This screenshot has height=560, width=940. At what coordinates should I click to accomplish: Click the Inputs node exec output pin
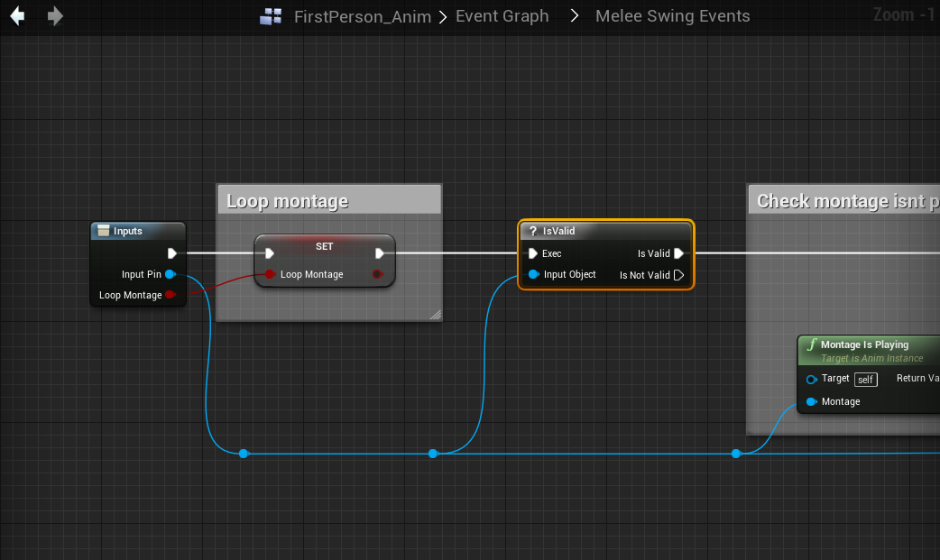click(172, 253)
